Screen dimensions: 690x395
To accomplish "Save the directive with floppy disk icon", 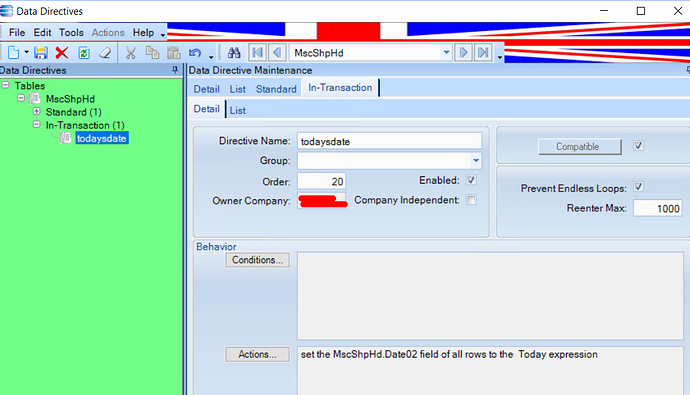I will pyautogui.click(x=41, y=53).
